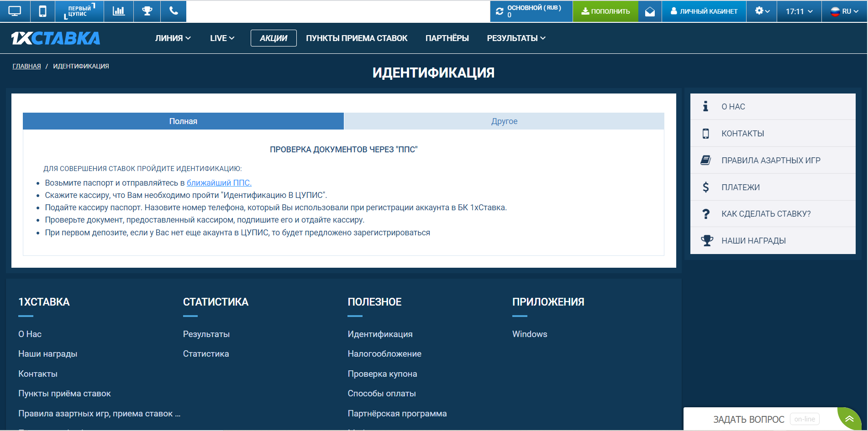Open ЗАДАТЬ ВОПРОС chat button
This screenshot has width=868, height=431.
pos(749,419)
